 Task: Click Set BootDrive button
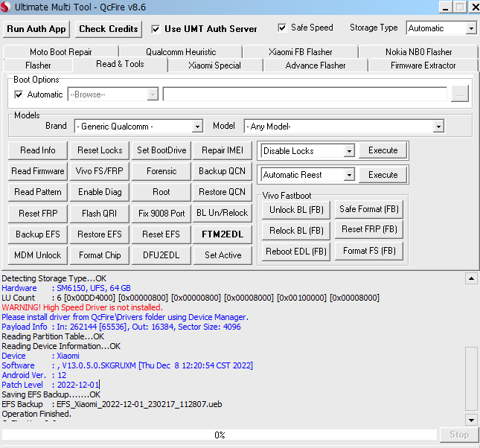tap(161, 150)
